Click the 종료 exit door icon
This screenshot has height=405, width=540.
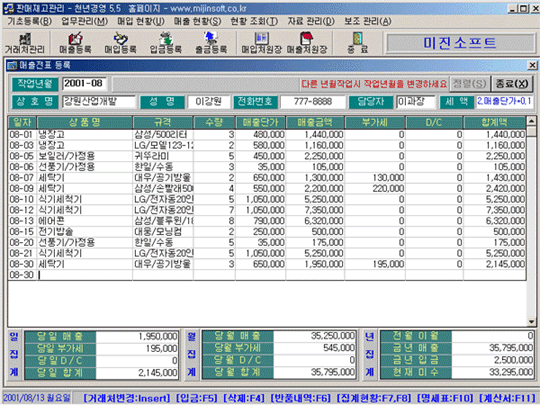(x=357, y=43)
